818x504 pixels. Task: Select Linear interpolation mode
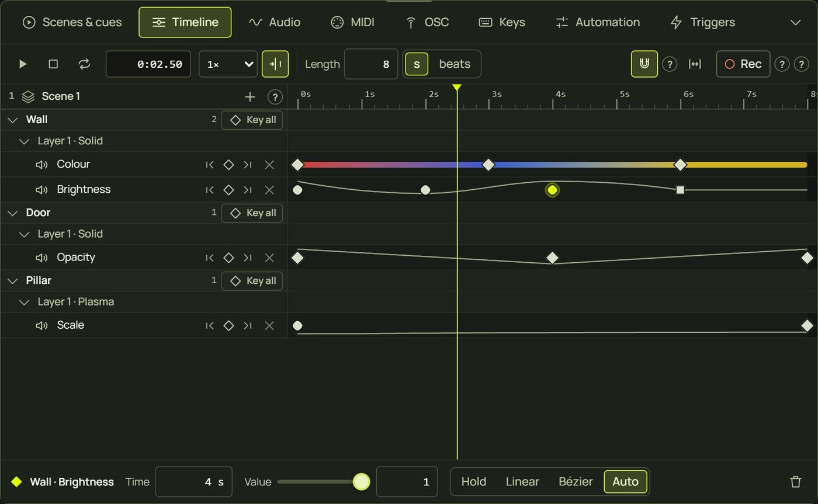coord(522,482)
